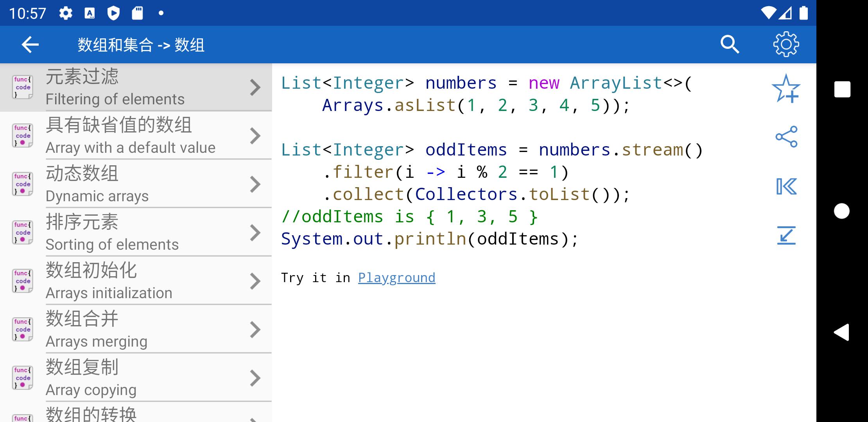Image resolution: width=868 pixels, height=422 pixels.
Task: Click func code icon for Filtering of elements
Action: [22, 87]
